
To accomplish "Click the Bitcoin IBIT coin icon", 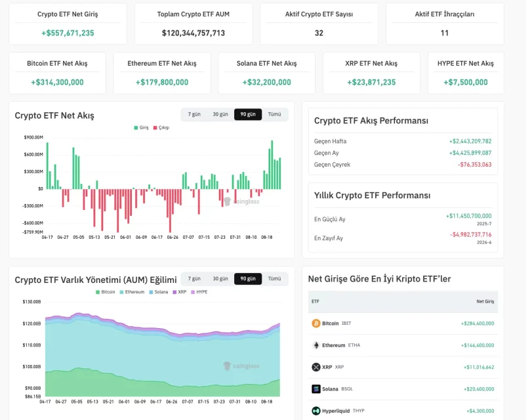I will [316, 324].
